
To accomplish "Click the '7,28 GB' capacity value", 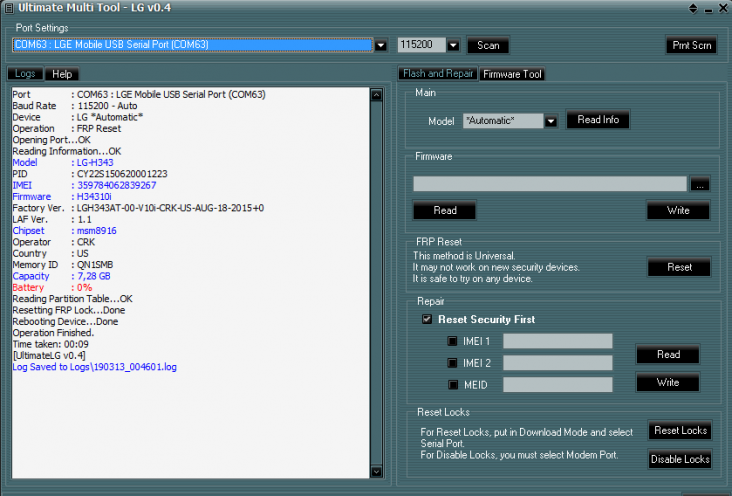I will pyautogui.click(x=94, y=276).
